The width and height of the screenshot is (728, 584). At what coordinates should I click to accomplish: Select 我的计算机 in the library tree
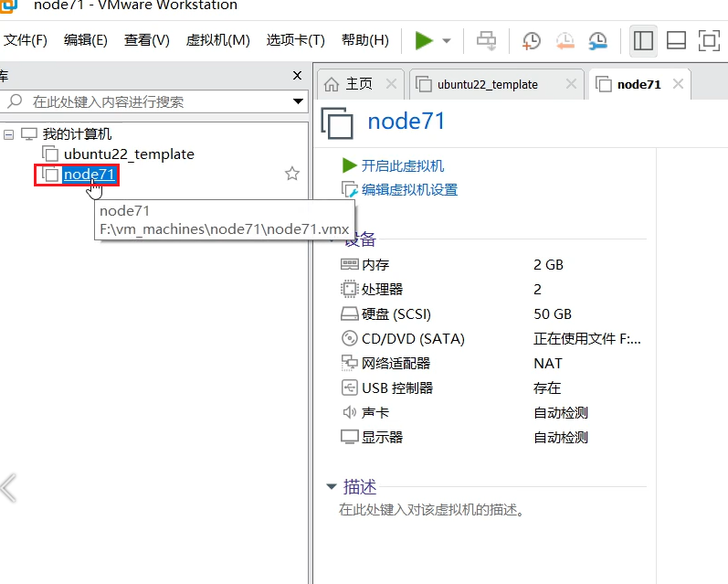77,134
